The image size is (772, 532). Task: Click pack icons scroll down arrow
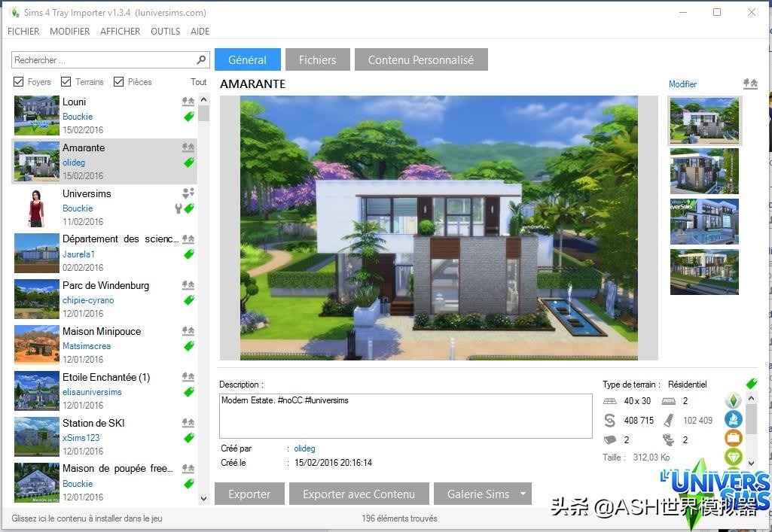click(x=752, y=463)
